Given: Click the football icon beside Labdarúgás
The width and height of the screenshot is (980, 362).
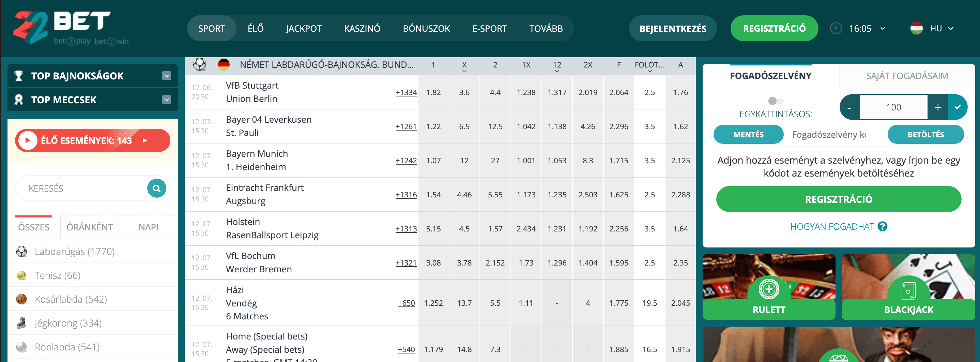Looking at the screenshot, I should (22, 252).
